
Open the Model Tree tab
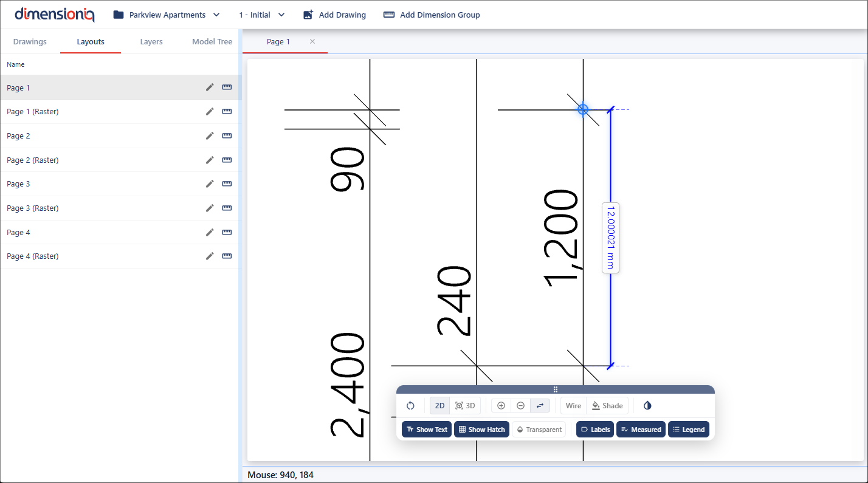tap(212, 42)
